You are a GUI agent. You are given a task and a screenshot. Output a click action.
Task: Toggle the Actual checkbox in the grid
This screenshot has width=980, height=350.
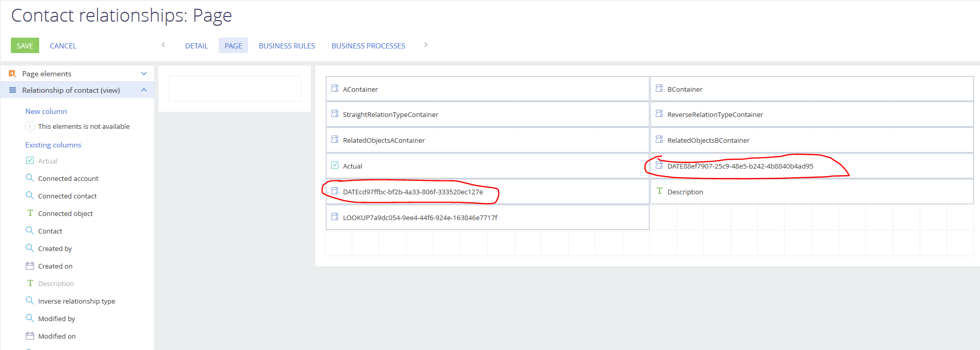tap(335, 165)
